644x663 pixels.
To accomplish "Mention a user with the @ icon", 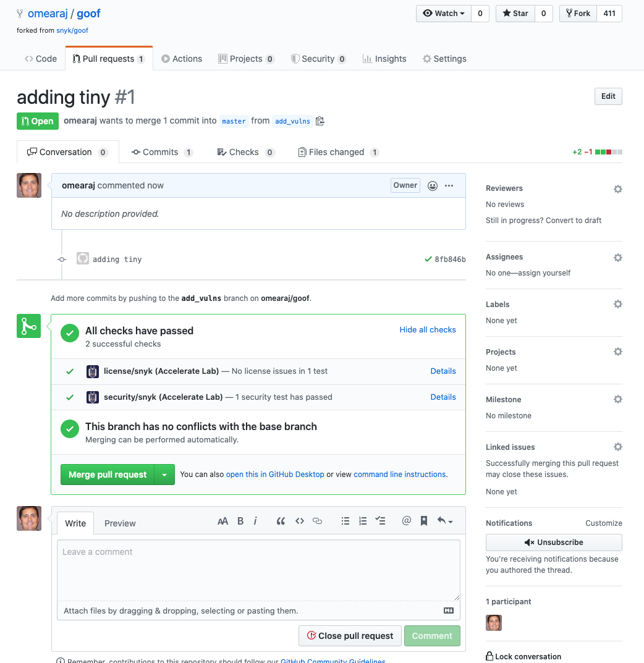I will click(406, 521).
